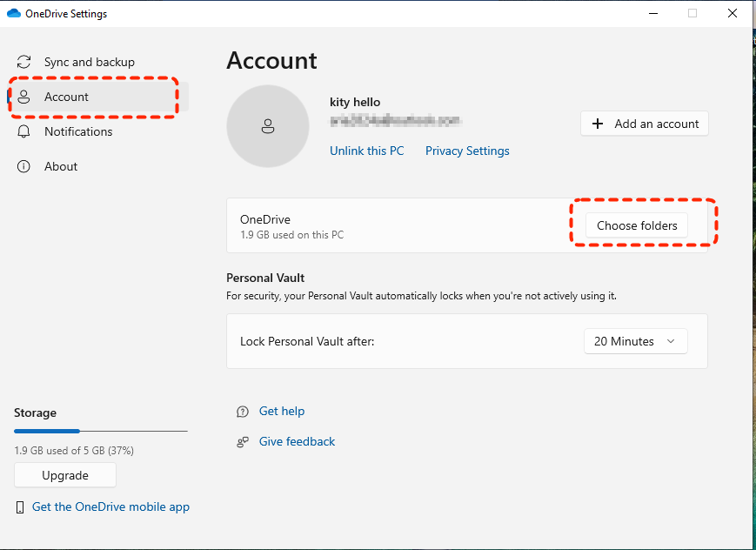Open Privacy Settings link
Viewport: 756px width, 550px height.
pyautogui.click(x=467, y=151)
